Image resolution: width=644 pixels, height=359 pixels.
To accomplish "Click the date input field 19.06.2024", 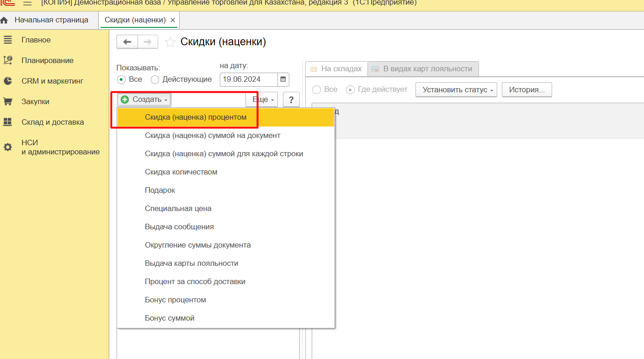I will (248, 79).
